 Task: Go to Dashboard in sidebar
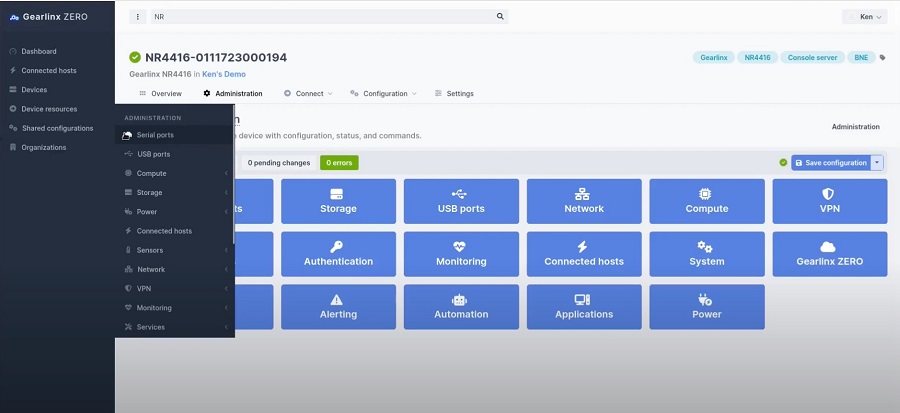[x=39, y=51]
